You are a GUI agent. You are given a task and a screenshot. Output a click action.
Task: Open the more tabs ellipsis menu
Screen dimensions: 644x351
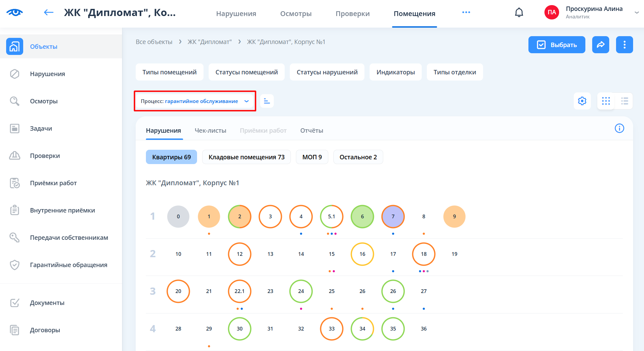[466, 13]
